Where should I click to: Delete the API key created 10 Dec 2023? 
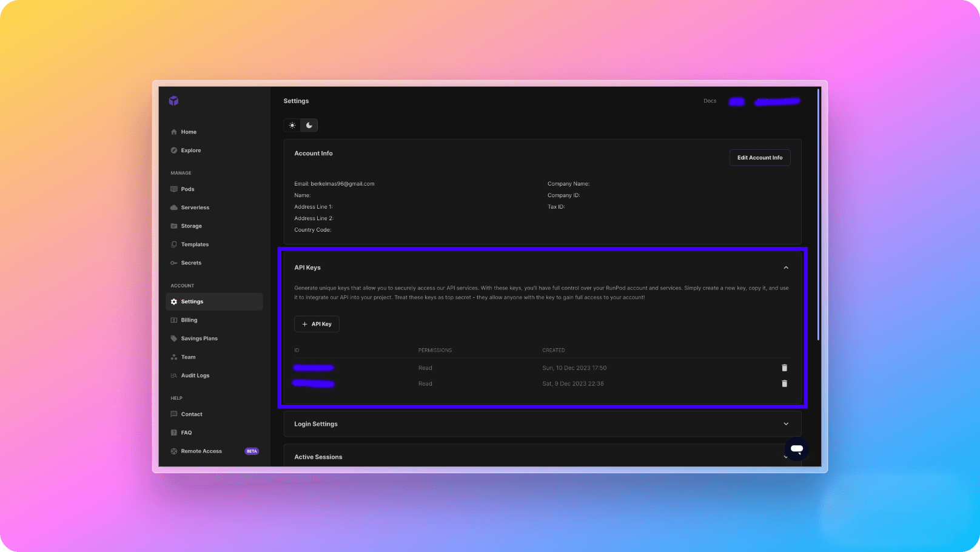point(784,368)
